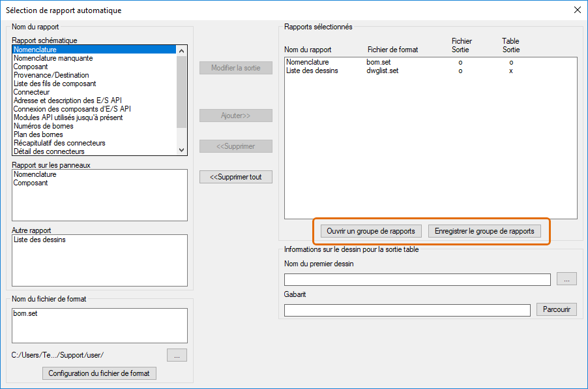Select the Nomenclature row in Rapports sélectionnés
Screen dimensions: 588x389
307,62
